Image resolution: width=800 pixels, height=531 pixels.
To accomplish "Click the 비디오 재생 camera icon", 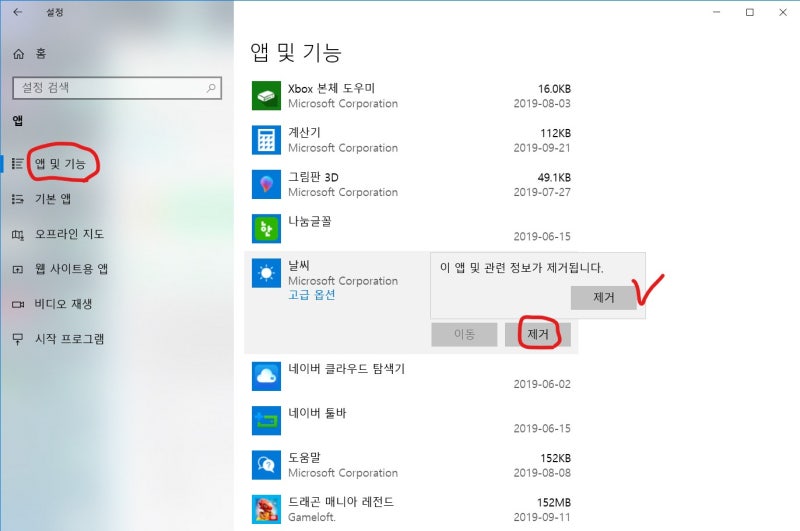I will point(18,305).
